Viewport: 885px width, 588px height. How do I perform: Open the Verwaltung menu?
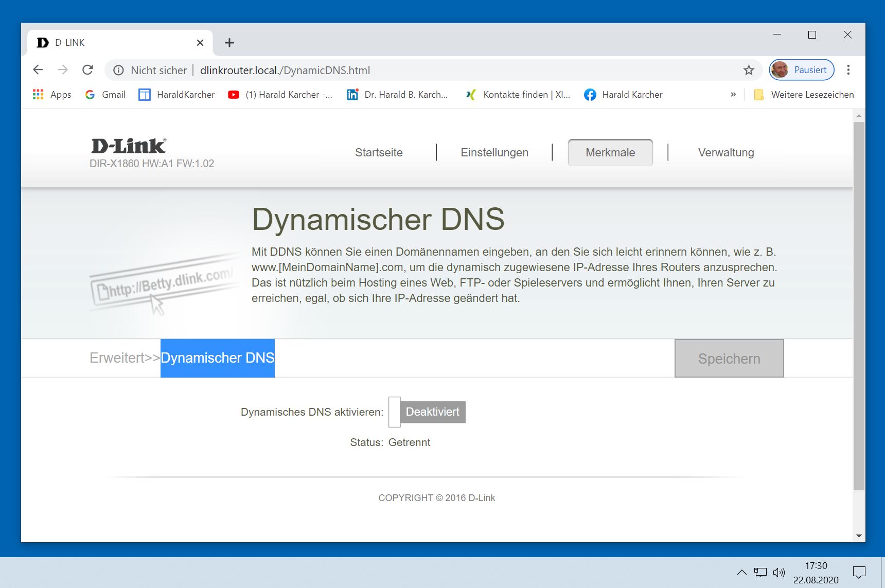(x=725, y=153)
